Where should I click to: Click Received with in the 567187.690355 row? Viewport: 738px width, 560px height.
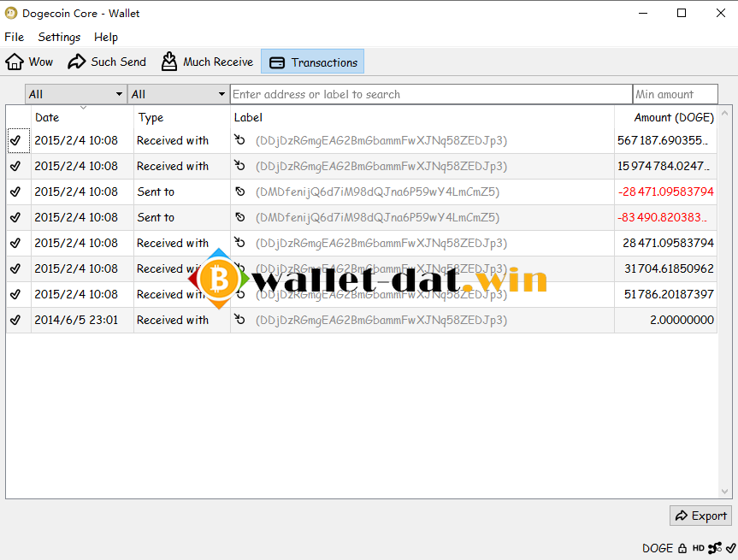tap(173, 140)
